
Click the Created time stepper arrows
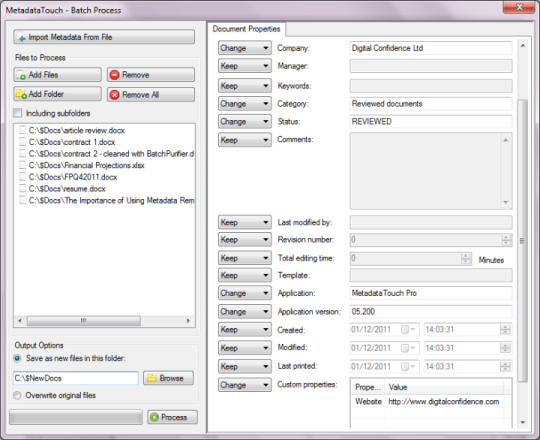(x=505, y=330)
